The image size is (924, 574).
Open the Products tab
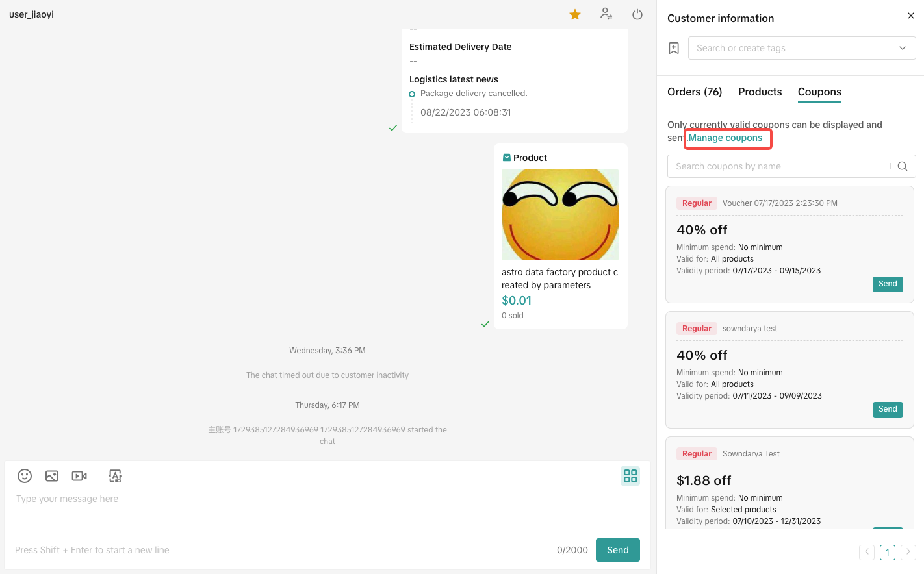pos(760,92)
